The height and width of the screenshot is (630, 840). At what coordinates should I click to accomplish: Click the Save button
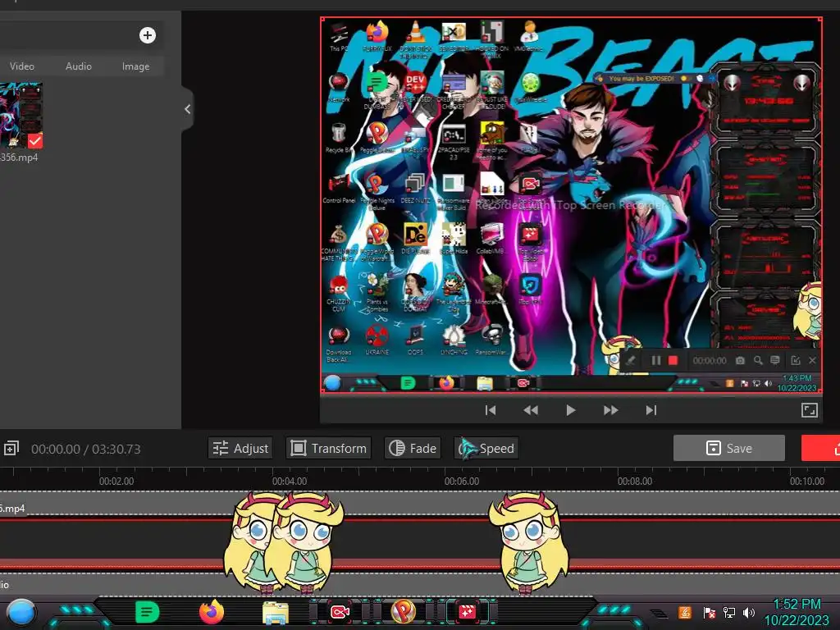point(729,449)
